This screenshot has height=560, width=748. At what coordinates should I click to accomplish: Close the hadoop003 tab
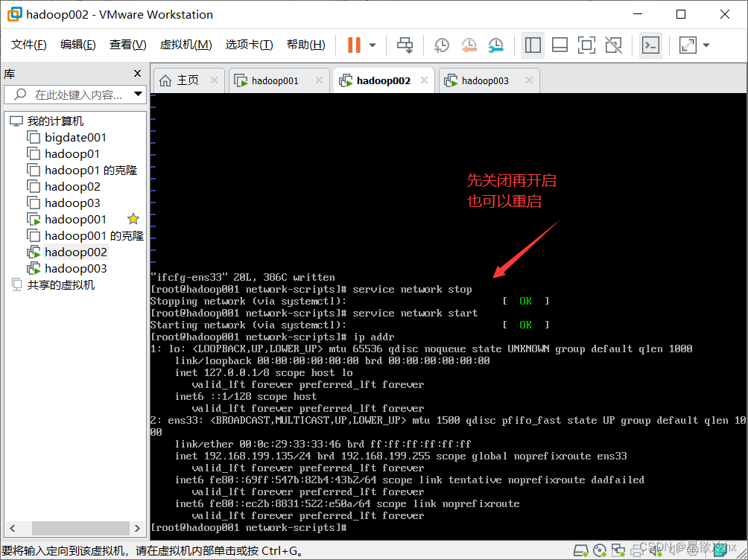pos(529,80)
